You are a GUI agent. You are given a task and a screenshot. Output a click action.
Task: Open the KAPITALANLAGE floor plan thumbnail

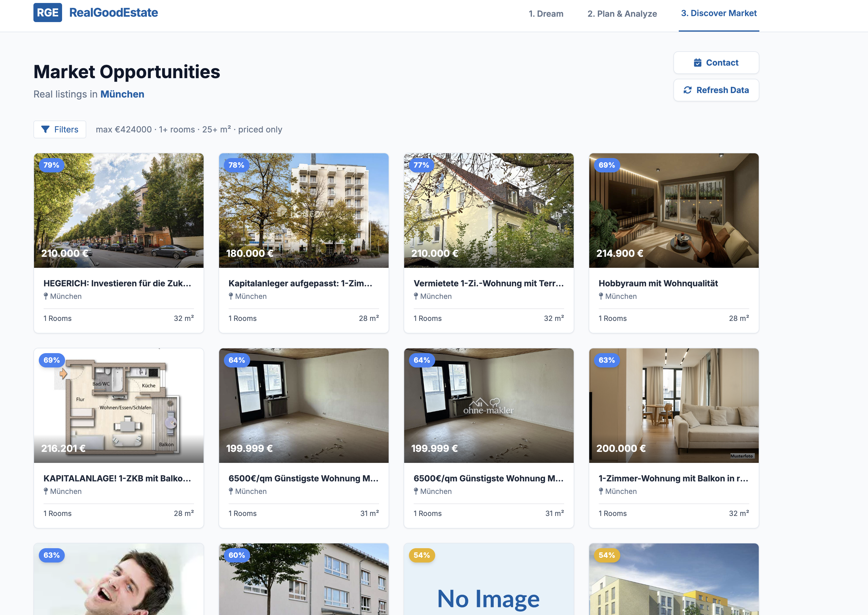coord(118,405)
